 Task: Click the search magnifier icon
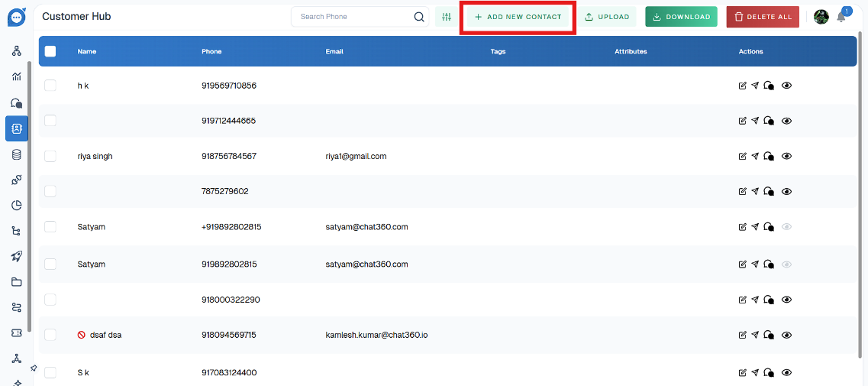(419, 17)
